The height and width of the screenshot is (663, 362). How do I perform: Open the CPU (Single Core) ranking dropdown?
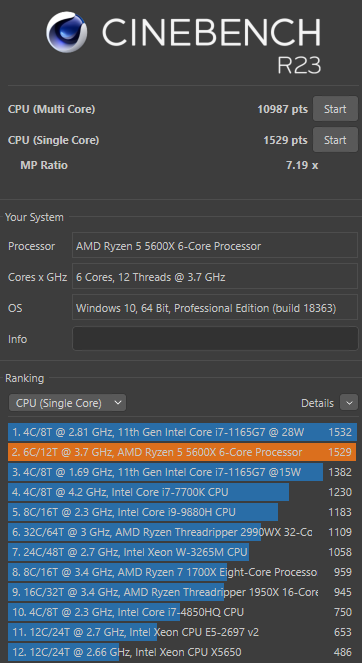click(x=67, y=403)
